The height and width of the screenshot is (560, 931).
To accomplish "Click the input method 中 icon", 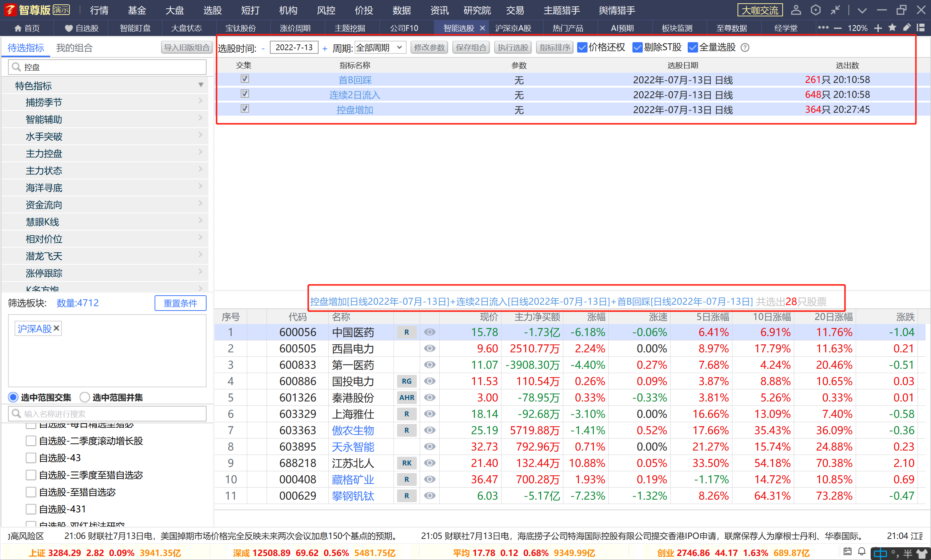I will point(880,553).
